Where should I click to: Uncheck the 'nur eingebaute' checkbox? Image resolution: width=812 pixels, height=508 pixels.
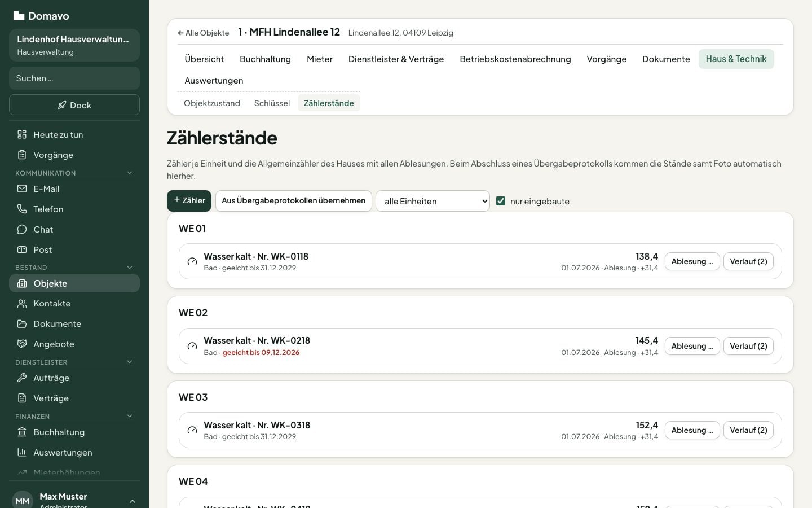[501, 201]
